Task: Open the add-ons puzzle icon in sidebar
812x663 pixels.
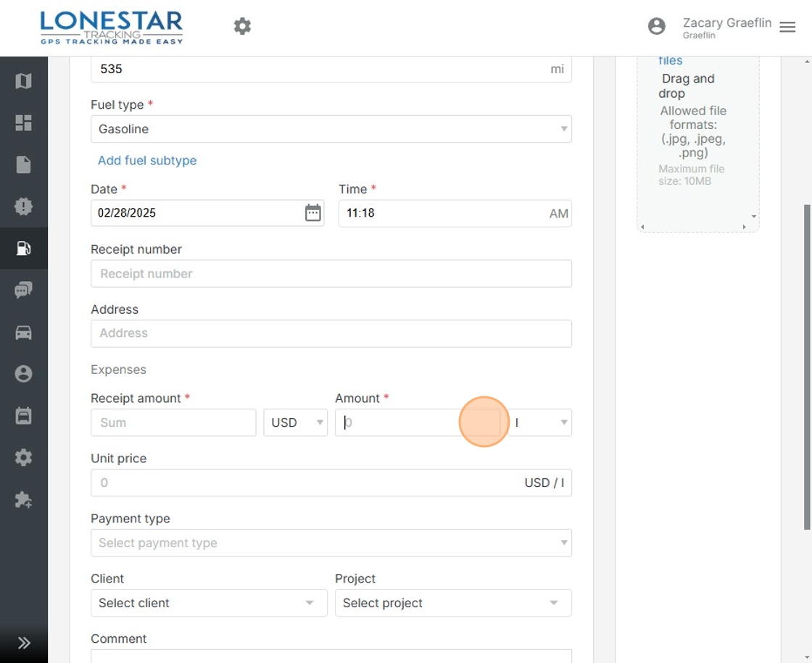Action: tap(23, 500)
